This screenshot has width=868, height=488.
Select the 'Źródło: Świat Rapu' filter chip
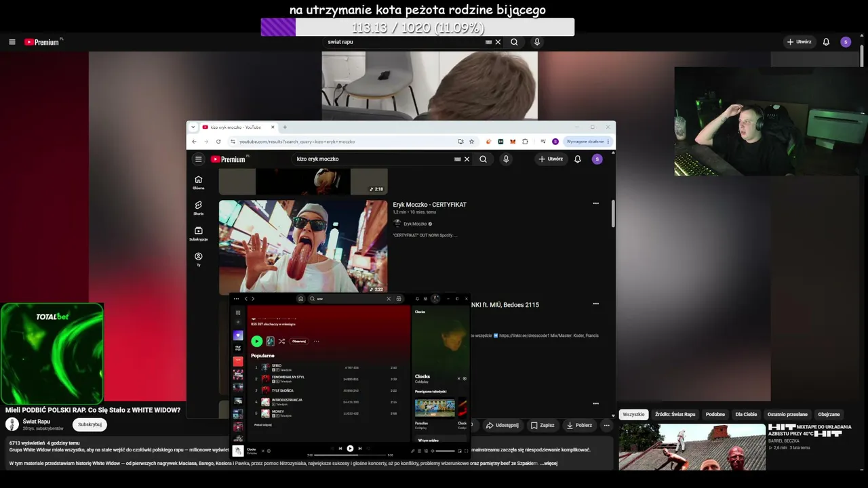[675, 414]
